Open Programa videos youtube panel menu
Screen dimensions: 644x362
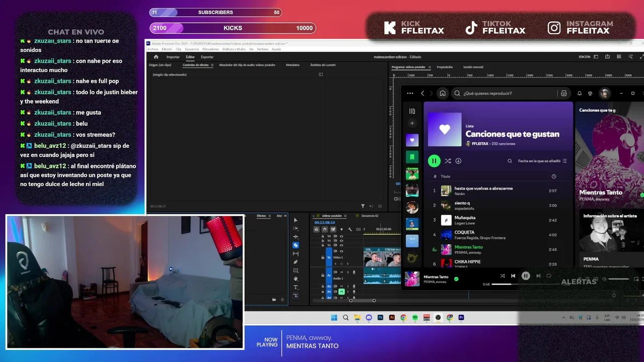[430, 67]
